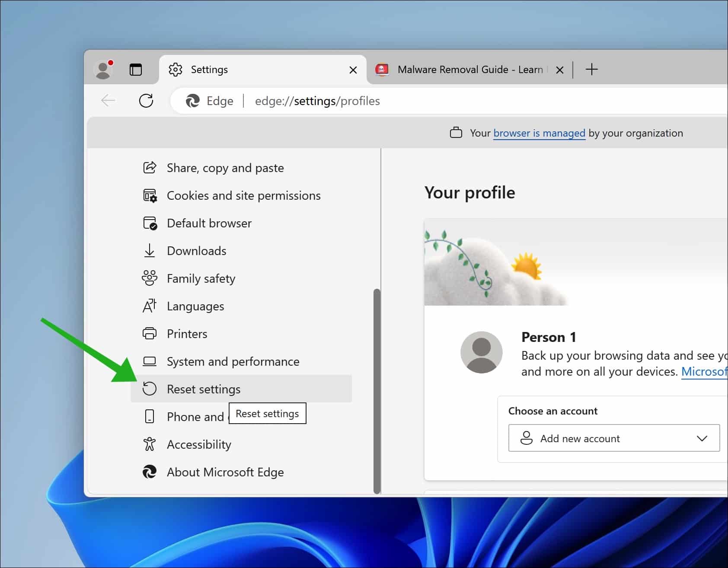728x568 pixels.
Task: Click the Reset settings circular arrow icon
Action: 150,389
